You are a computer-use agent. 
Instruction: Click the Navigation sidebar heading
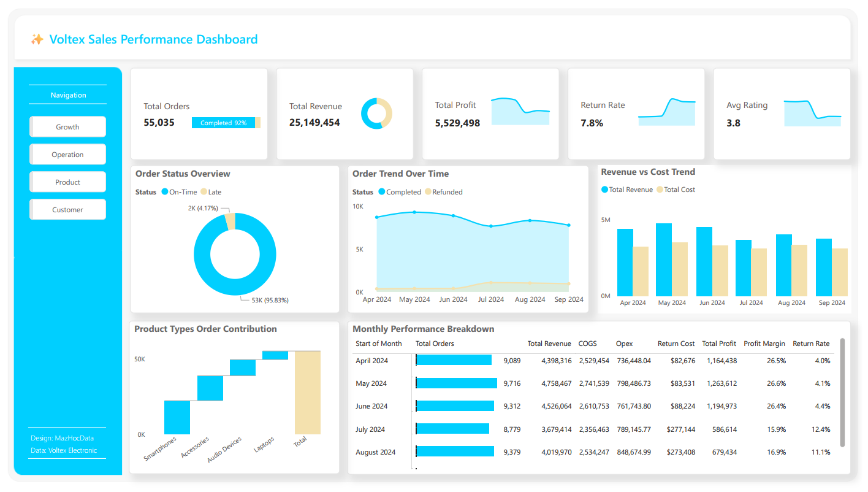pos(68,95)
